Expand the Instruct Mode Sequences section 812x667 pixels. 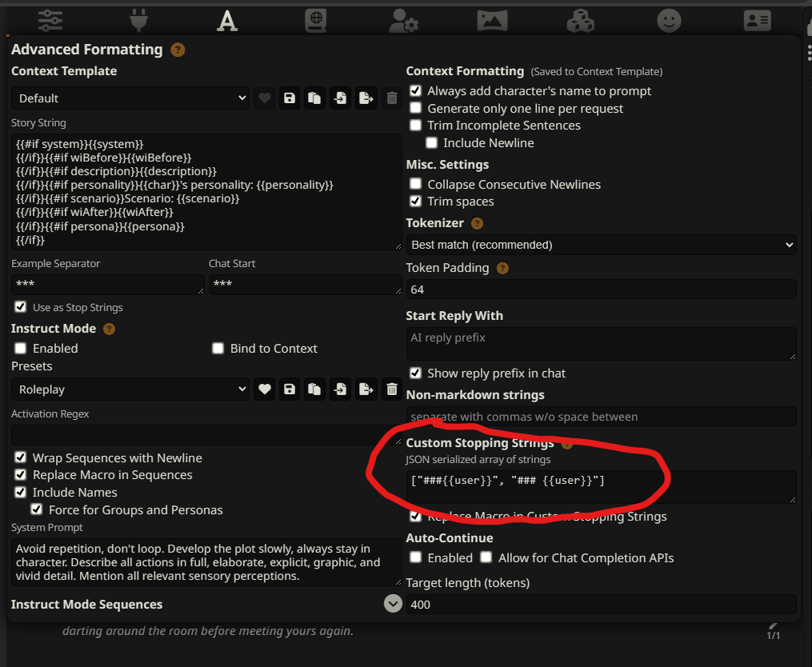(x=393, y=604)
